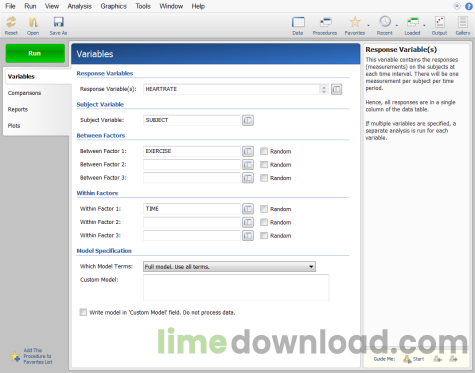
Task: Toggle Random checkbox for Between Factor 2
Action: [x=264, y=165]
